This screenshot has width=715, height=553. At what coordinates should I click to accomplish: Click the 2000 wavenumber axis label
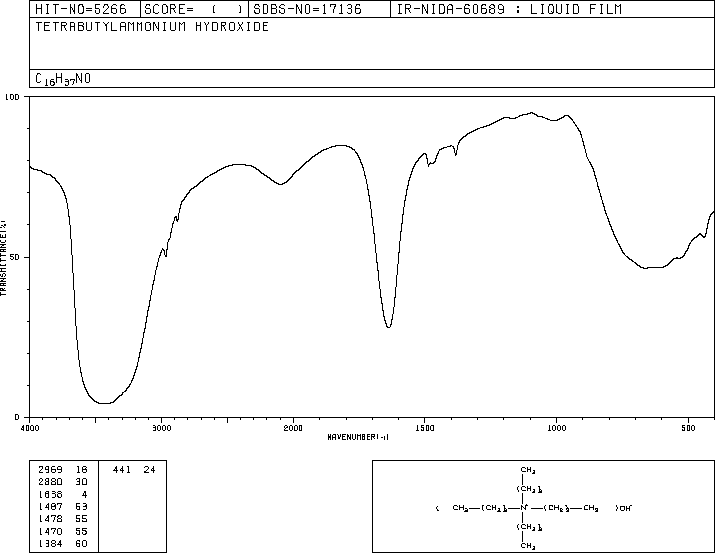point(293,428)
